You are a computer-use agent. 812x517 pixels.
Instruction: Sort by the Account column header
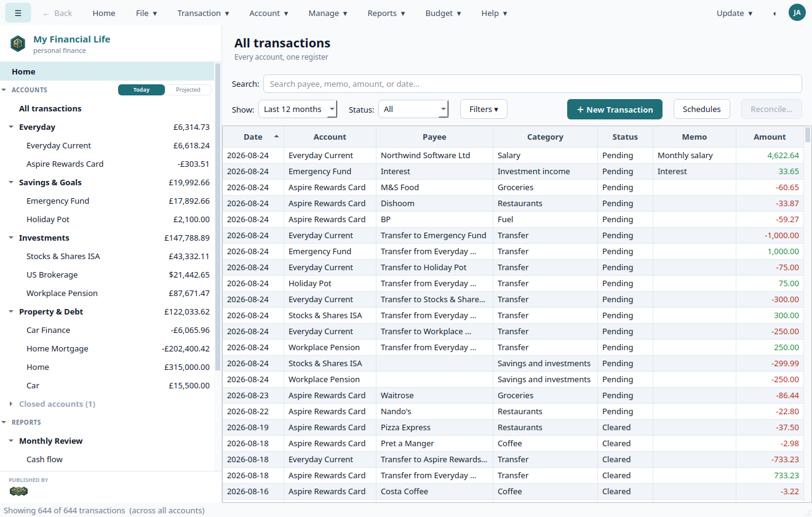pos(330,137)
